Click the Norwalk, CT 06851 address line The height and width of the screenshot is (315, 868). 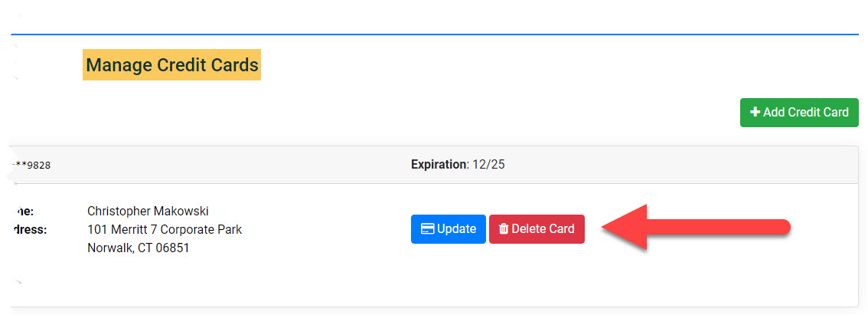pos(138,248)
